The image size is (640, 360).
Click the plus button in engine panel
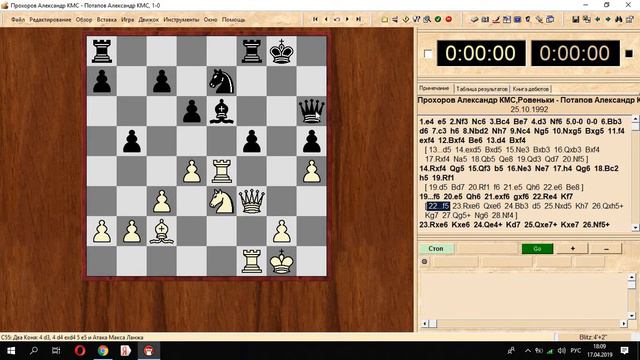(x=572, y=249)
